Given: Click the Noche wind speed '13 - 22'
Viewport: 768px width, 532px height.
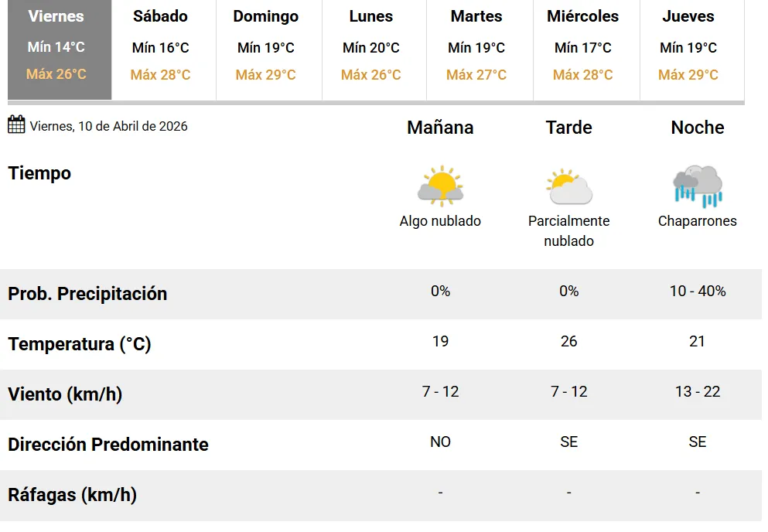Looking at the screenshot, I should (x=697, y=392).
